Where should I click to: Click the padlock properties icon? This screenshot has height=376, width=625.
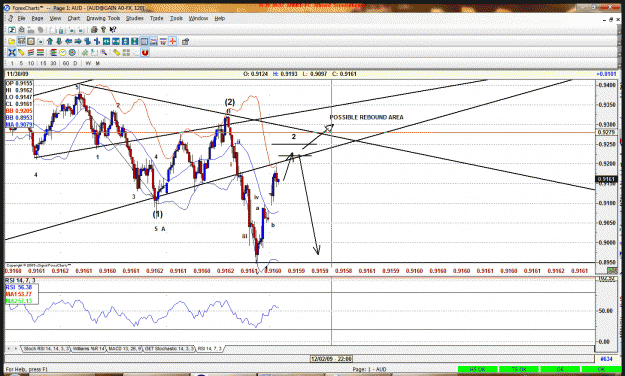click(185, 41)
